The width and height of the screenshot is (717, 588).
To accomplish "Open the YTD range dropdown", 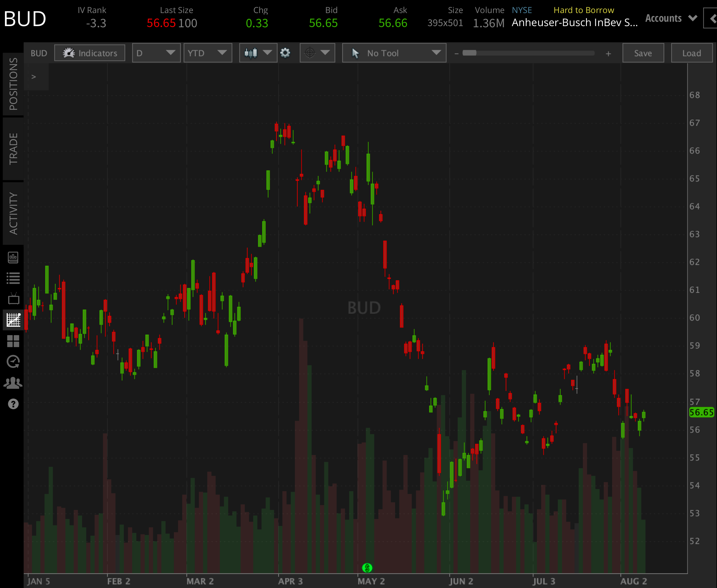I will coord(208,53).
